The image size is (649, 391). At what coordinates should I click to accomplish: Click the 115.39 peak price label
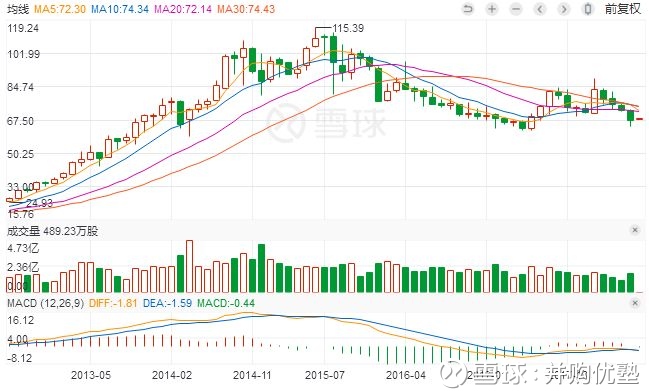[x=348, y=28]
